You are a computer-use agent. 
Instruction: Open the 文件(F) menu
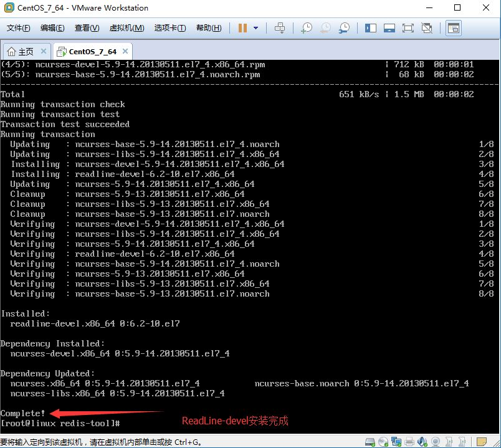click(x=19, y=28)
